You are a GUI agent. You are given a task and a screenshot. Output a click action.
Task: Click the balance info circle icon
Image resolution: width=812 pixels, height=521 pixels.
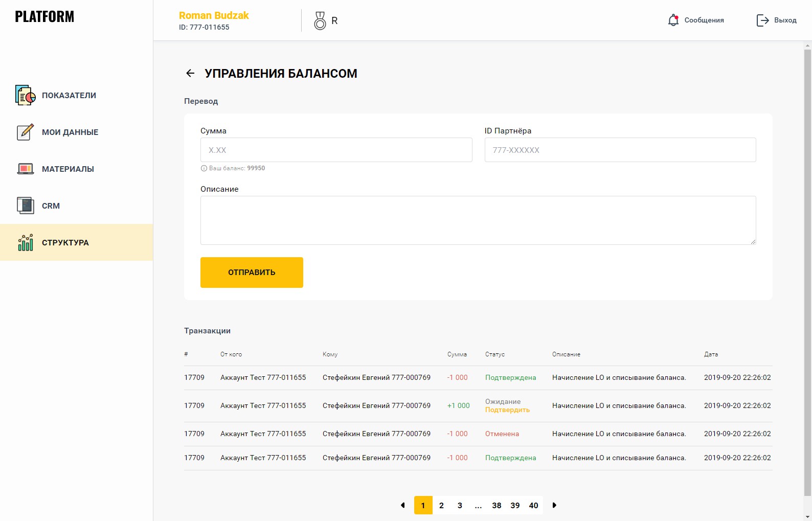[x=204, y=168]
